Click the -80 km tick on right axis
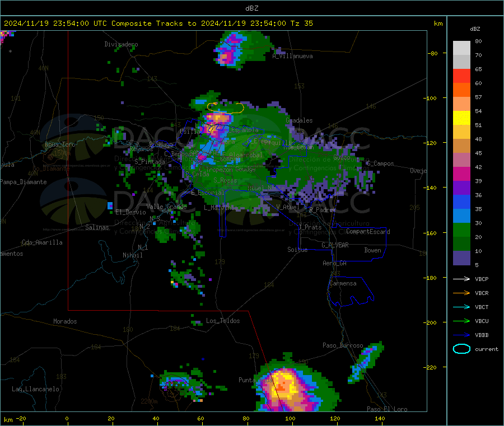Image resolution: width=504 pixels, height=426 pixels. point(433,54)
